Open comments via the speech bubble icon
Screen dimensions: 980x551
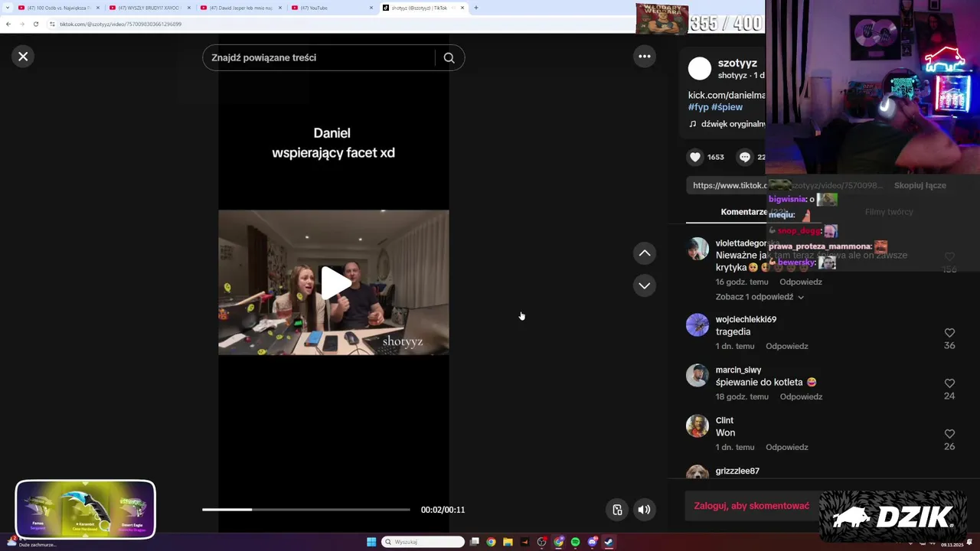[x=745, y=157]
